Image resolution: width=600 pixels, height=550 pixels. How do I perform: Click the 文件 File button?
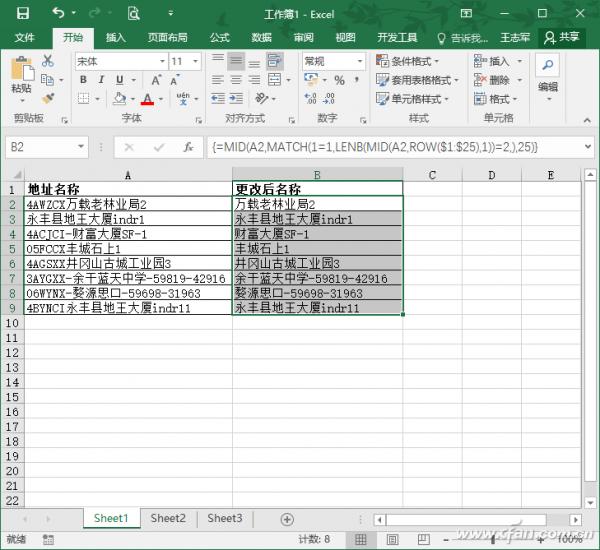click(24, 37)
